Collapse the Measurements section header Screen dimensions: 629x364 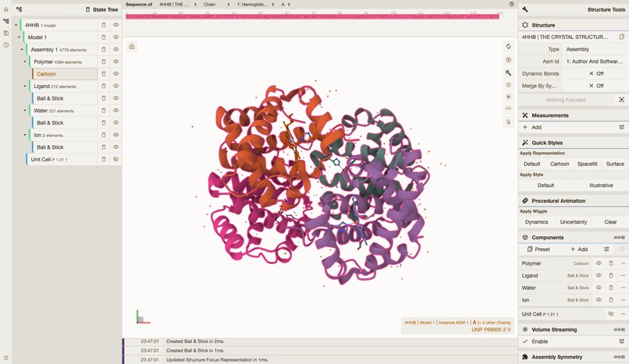pos(574,115)
